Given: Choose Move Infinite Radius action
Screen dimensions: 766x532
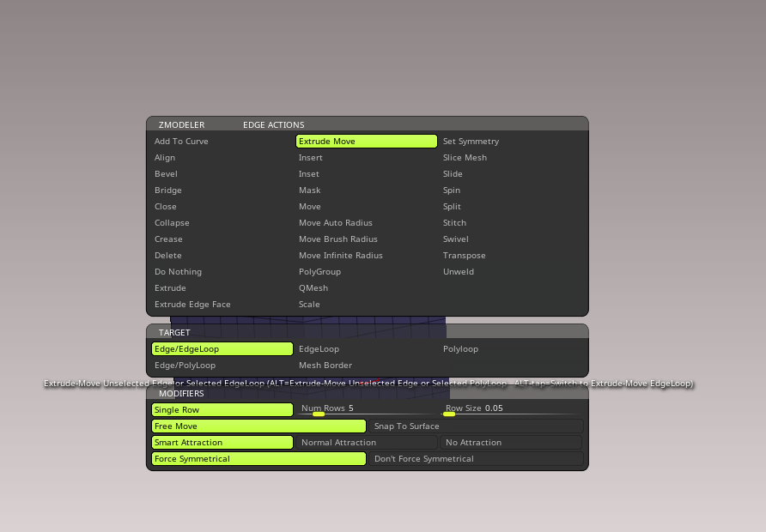Looking at the screenshot, I should (x=341, y=255).
